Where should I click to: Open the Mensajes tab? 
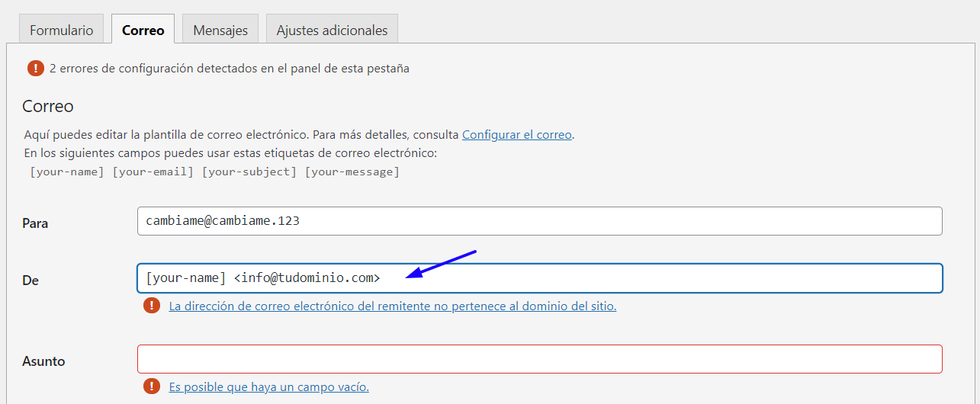220,30
